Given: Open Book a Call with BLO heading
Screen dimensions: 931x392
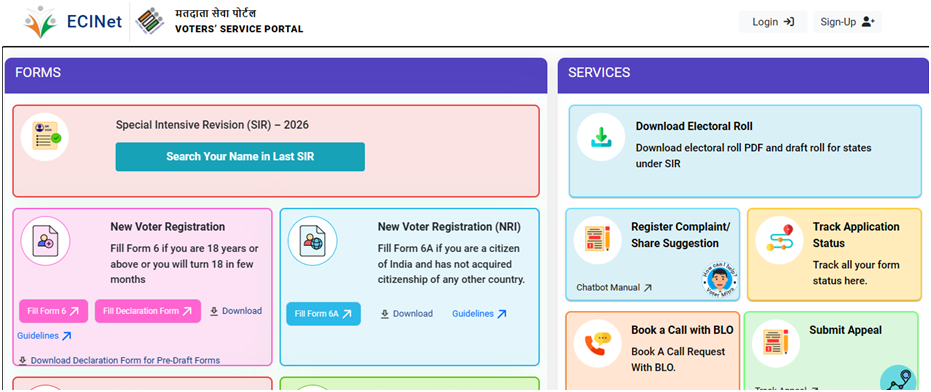Looking at the screenshot, I should click(x=682, y=330).
